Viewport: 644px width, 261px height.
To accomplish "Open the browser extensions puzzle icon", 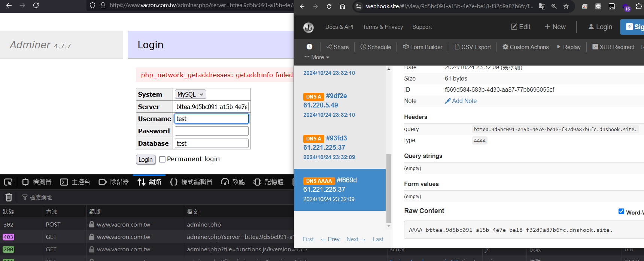I will tap(639, 6).
